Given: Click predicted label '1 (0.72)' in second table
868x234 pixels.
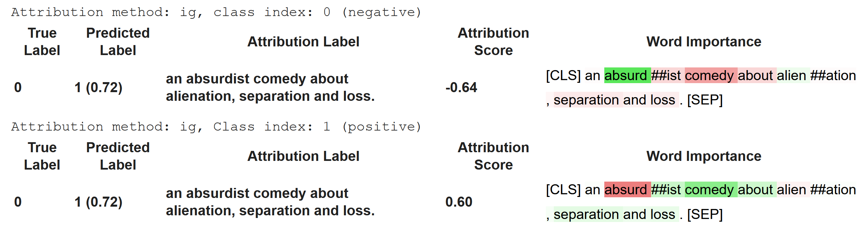Looking at the screenshot, I should (x=98, y=202).
